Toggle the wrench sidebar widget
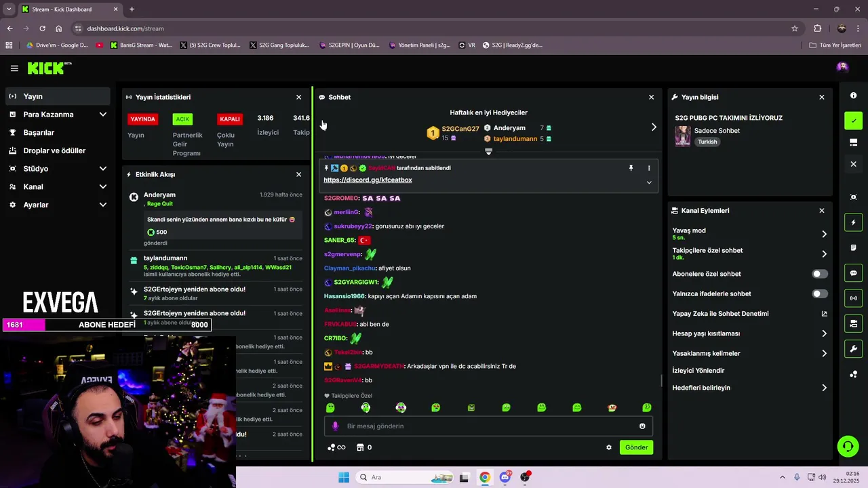868x488 pixels. 853,349
